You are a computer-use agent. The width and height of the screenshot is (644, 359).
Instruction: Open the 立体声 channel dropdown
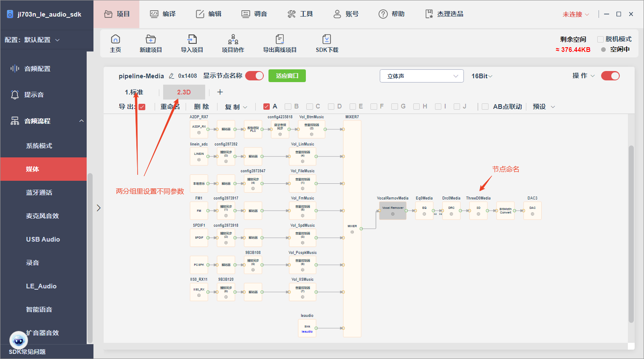(421, 76)
